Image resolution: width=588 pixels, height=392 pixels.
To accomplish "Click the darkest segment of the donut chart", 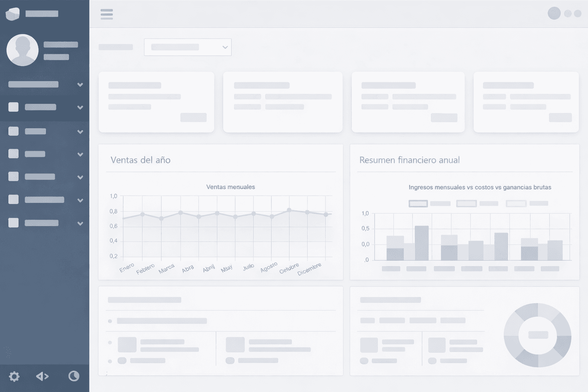I will pyautogui.click(x=563, y=345).
